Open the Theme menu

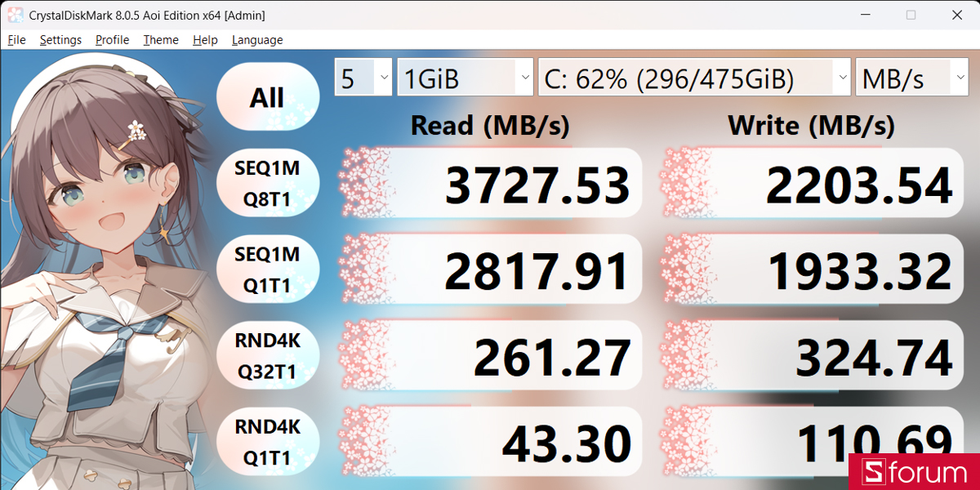point(160,39)
